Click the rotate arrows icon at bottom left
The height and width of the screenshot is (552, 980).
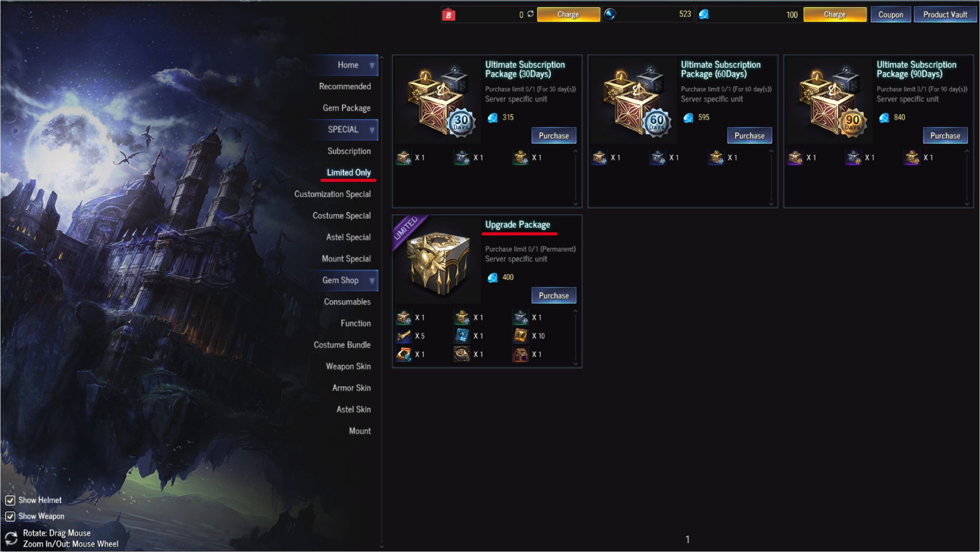tap(11, 538)
